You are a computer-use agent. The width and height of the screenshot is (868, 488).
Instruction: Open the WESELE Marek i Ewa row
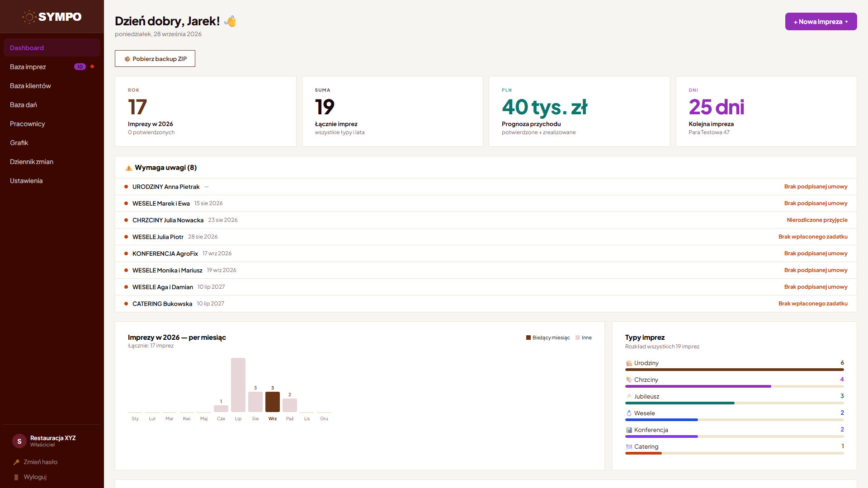(x=486, y=203)
